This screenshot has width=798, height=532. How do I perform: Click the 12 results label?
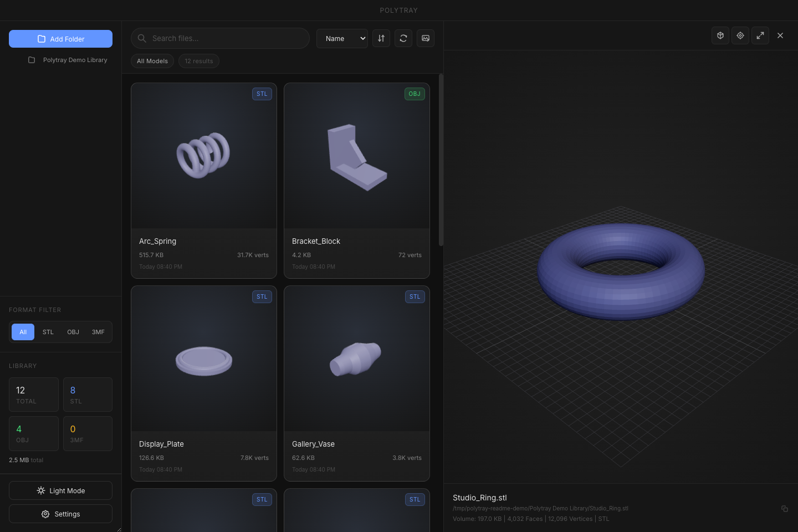(199, 61)
